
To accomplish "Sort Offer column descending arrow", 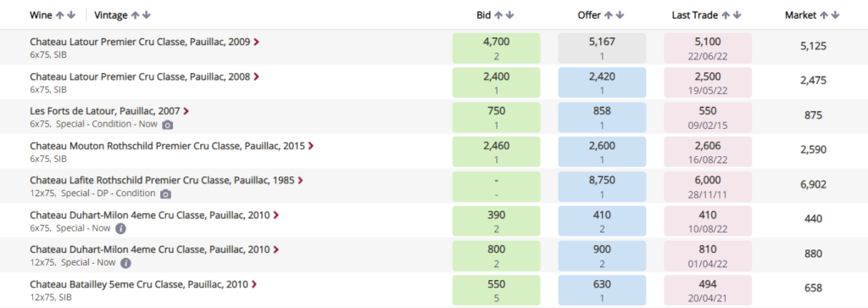I will coord(620,15).
